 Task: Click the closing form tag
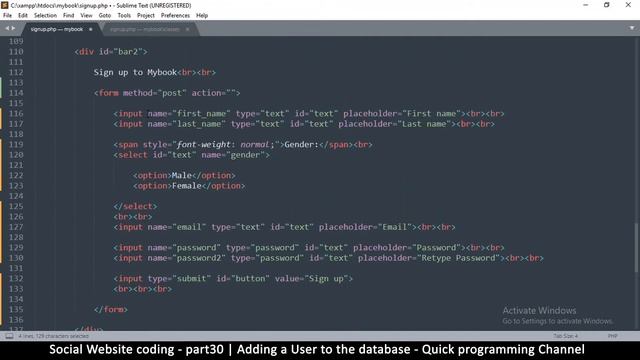(111, 309)
